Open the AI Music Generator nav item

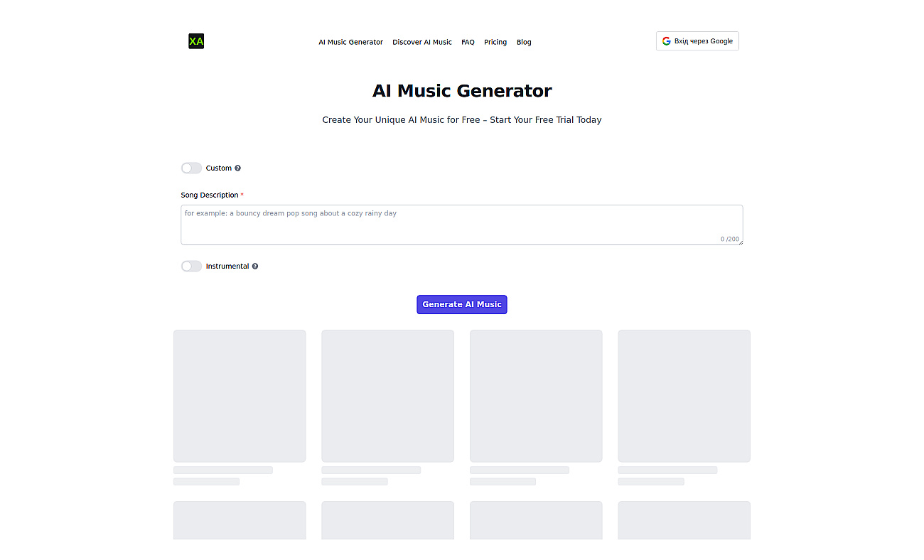point(350,42)
